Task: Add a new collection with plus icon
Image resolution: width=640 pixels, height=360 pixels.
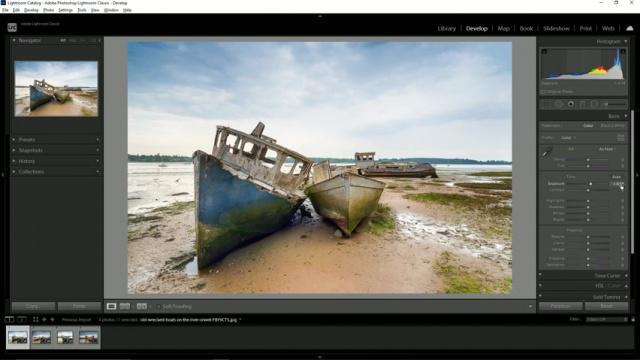Action: [98, 172]
